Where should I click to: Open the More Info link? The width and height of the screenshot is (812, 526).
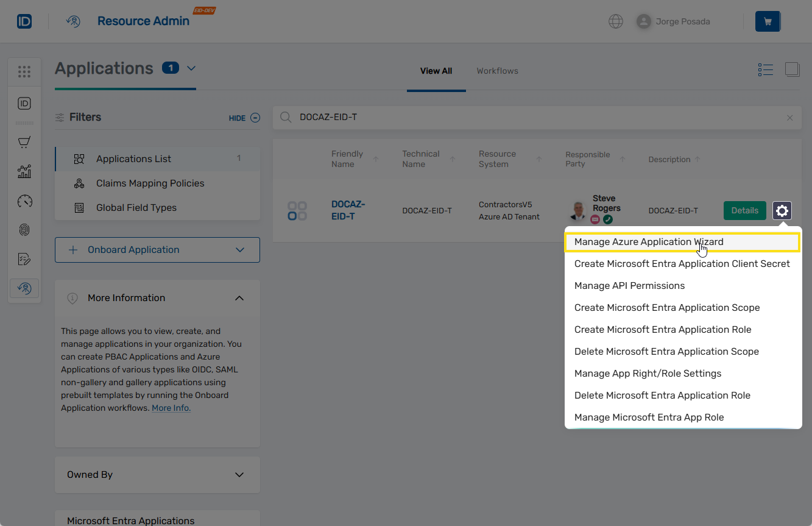tap(171, 408)
